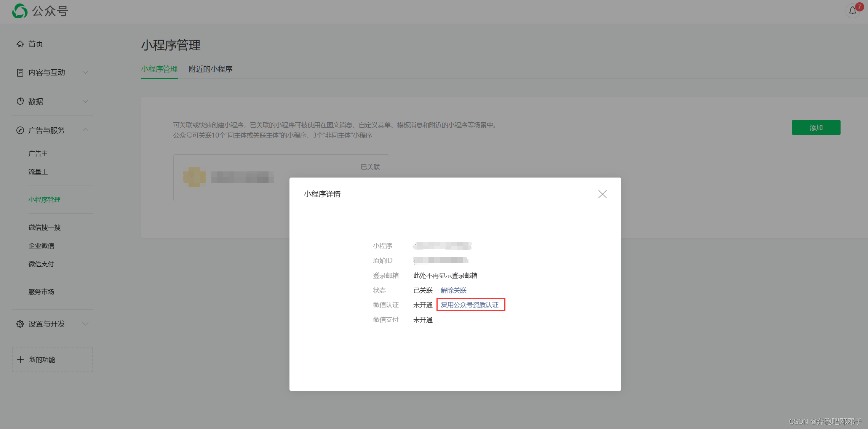The image size is (868, 429).
Task: Click the gear icon beside 设置与开发
Action: pos(20,324)
